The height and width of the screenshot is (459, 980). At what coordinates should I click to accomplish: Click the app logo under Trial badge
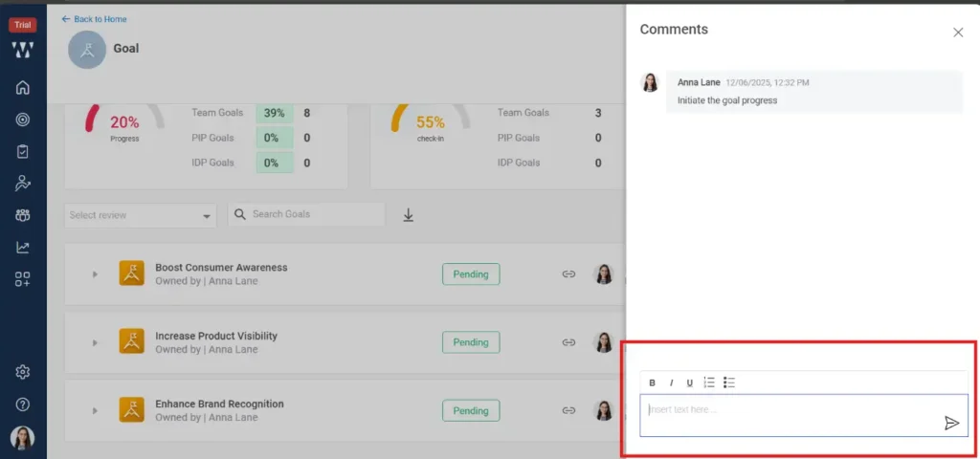point(23,50)
